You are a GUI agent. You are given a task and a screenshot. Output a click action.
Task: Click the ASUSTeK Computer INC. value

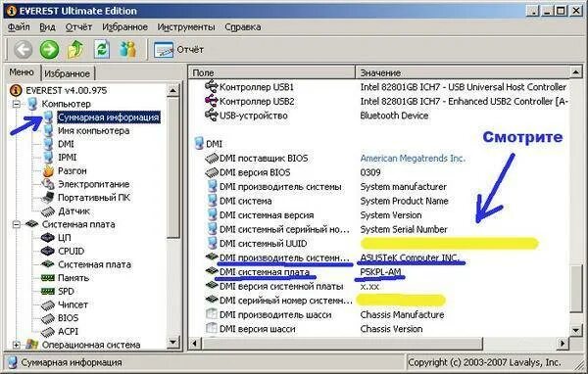pos(410,257)
